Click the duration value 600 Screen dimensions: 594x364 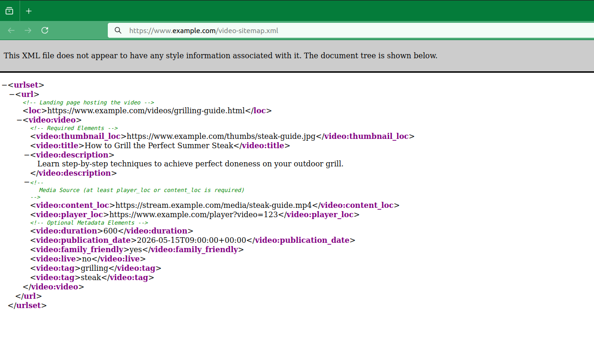point(111,231)
